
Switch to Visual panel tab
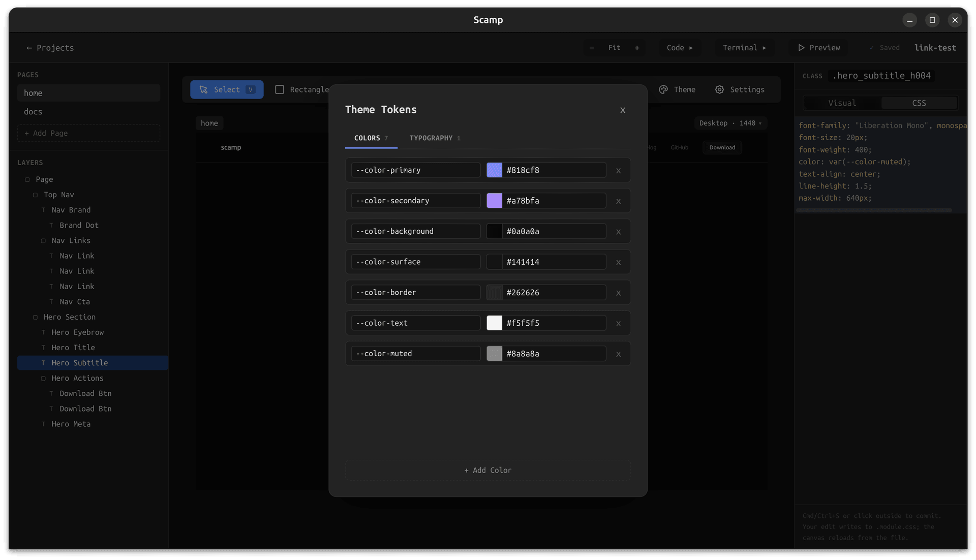[842, 103]
